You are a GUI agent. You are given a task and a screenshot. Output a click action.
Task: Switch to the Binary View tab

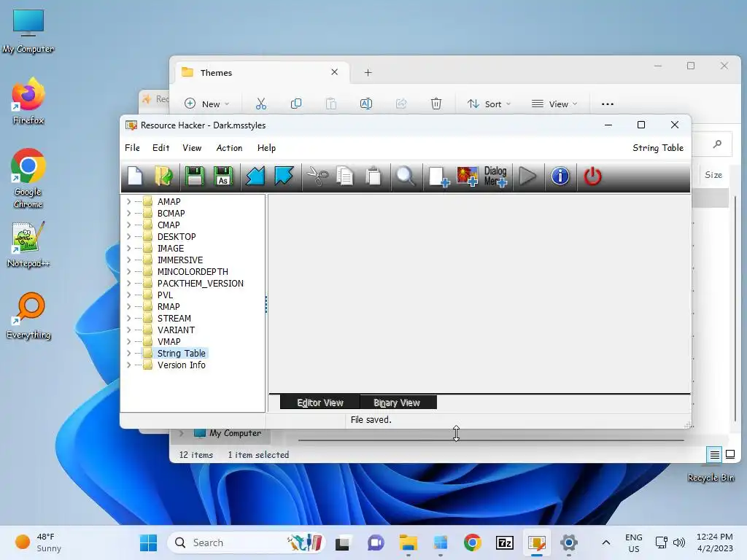pos(397,402)
